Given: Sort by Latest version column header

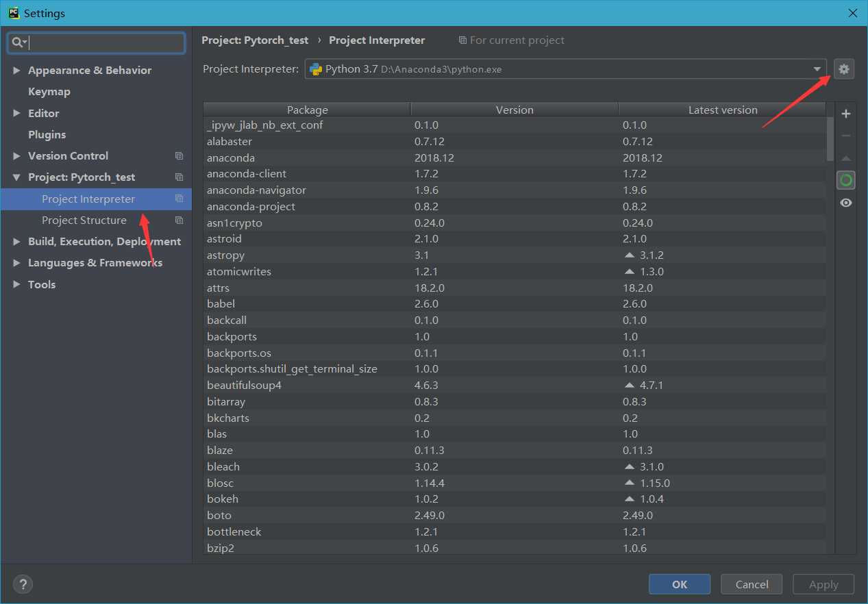Looking at the screenshot, I should coord(723,110).
